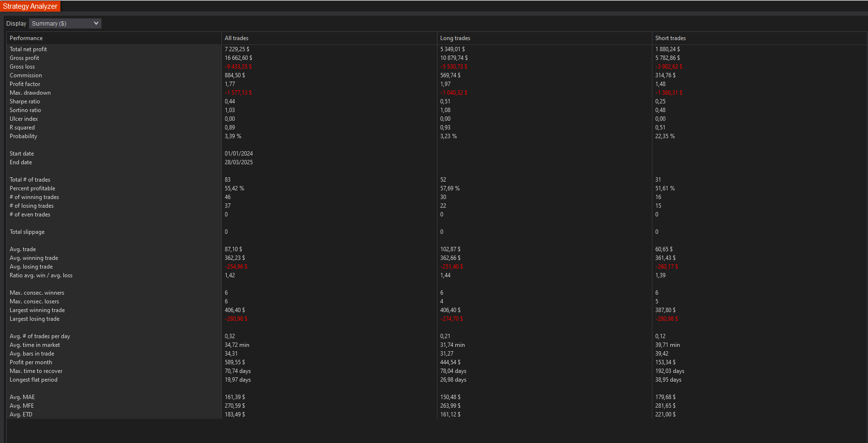Click the R squared row label
Image resolution: width=868 pixels, height=443 pixels.
pyautogui.click(x=22, y=128)
